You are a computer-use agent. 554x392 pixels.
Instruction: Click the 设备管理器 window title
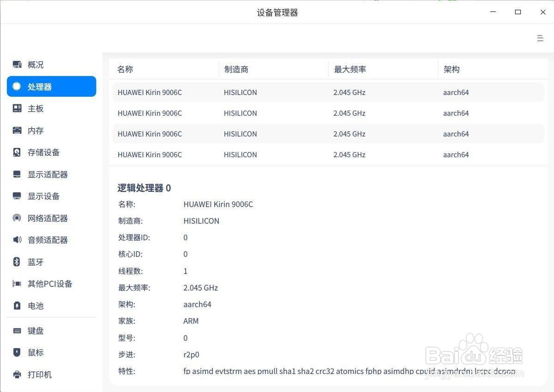pyautogui.click(x=277, y=12)
